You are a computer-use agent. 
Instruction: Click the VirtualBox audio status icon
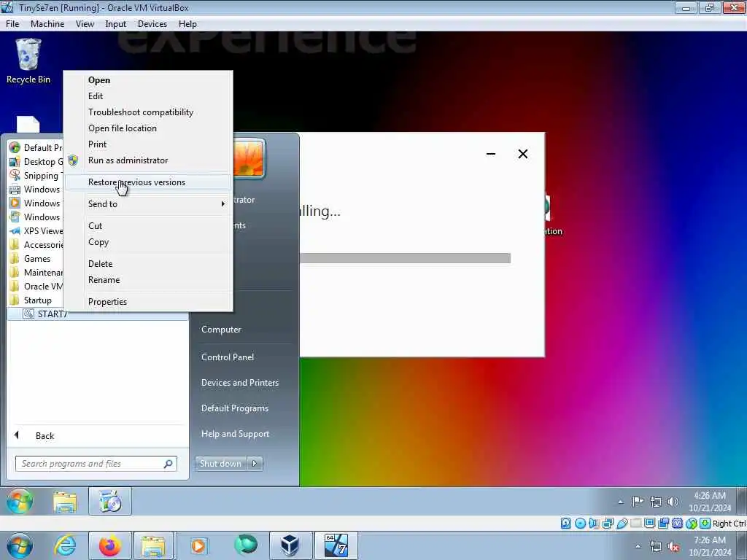(x=594, y=524)
